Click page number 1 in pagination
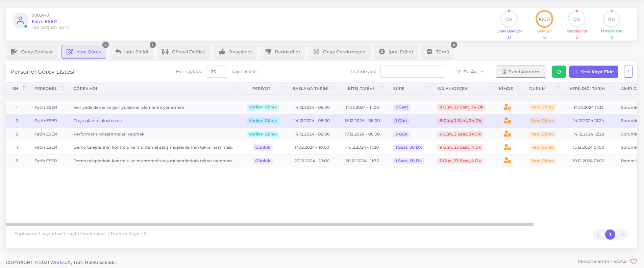The width and height of the screenshot is (644, 268). (x=610, y=235)
